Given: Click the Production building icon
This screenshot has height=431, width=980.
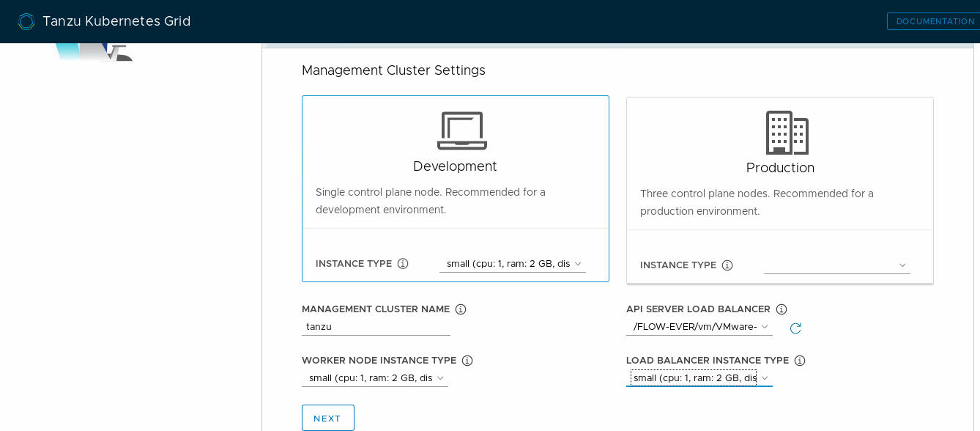Looking at the screenshot, I should pos(787,132).
